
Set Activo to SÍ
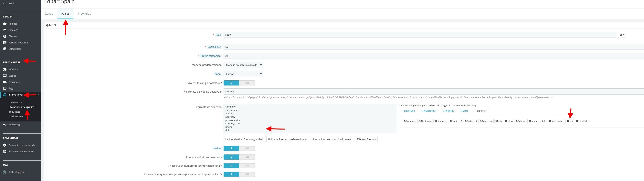(231, 148)
